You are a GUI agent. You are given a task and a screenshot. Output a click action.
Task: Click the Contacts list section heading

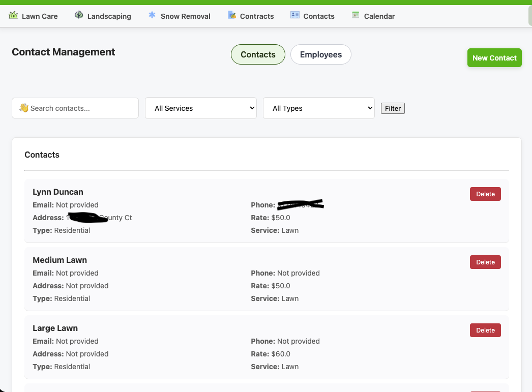(x=42, y=155)
